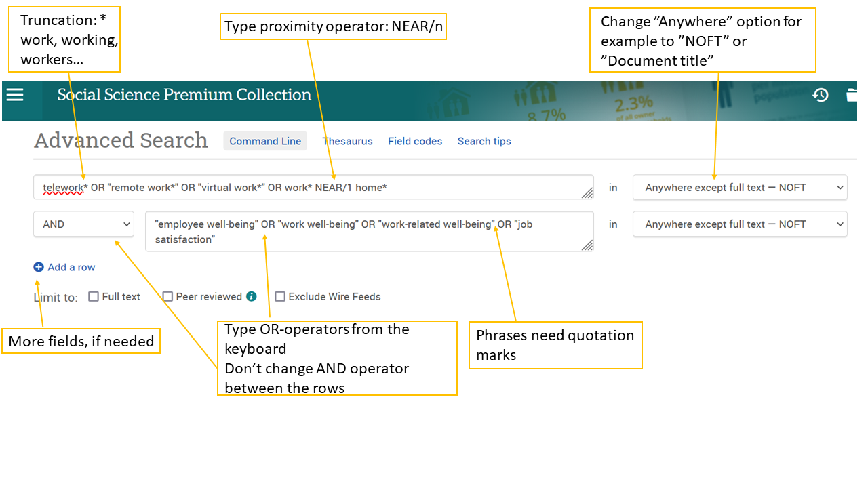Open the hamburger navigation menu
The image size is (868, 488).
(x=15, y=95)
